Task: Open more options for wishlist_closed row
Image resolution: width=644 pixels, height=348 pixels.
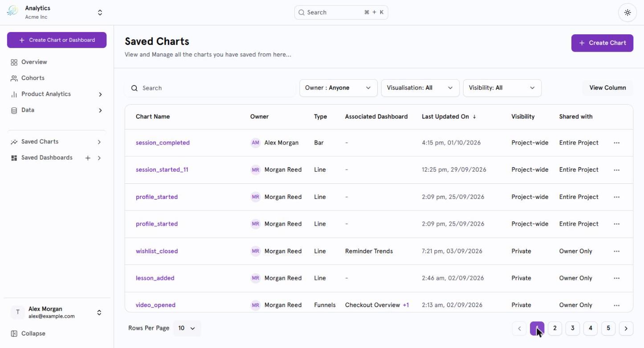Action: [616, 251]
